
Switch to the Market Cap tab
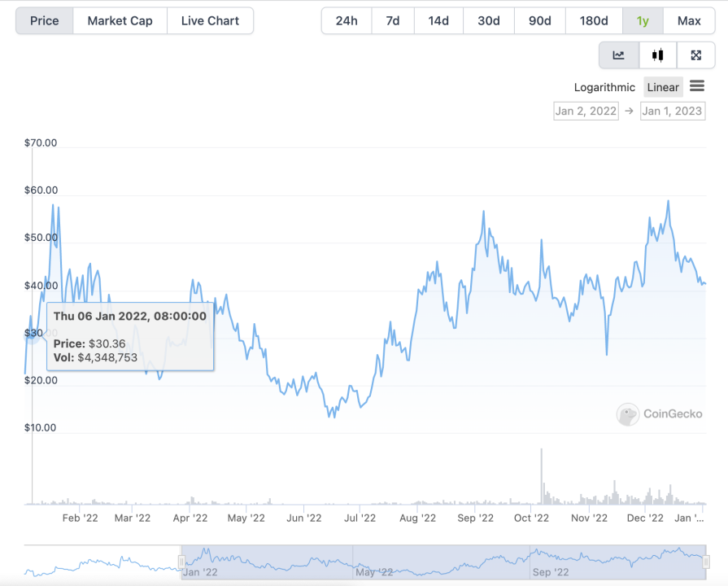click(120, 20)
